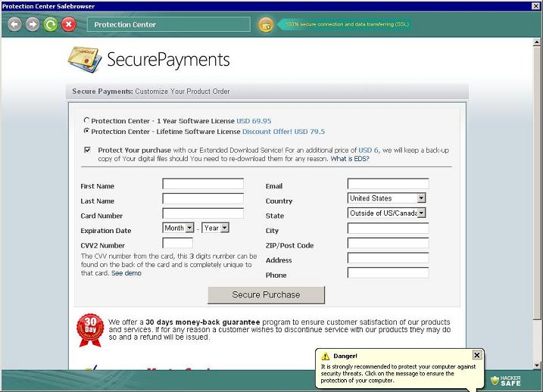Stop loading with the red X icon
Image resolution: width=543 pixels, height=392 pixels.
(69, 24)
